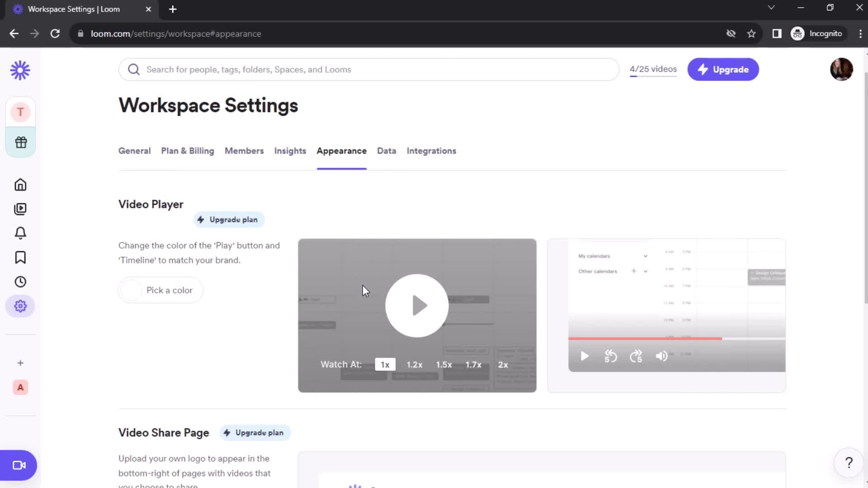Click the Home navigation icon in sidebar

pyautogui.click(x=20, y=185)
